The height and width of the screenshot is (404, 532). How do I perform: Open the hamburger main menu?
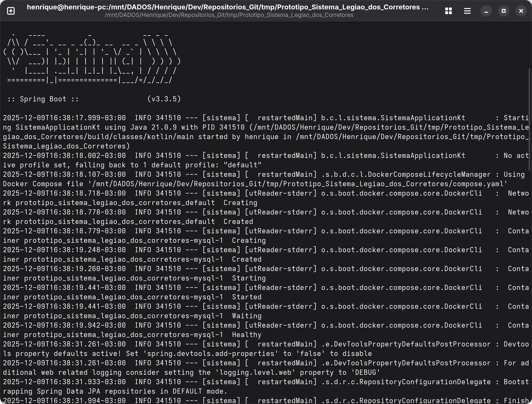click(467, 11)
